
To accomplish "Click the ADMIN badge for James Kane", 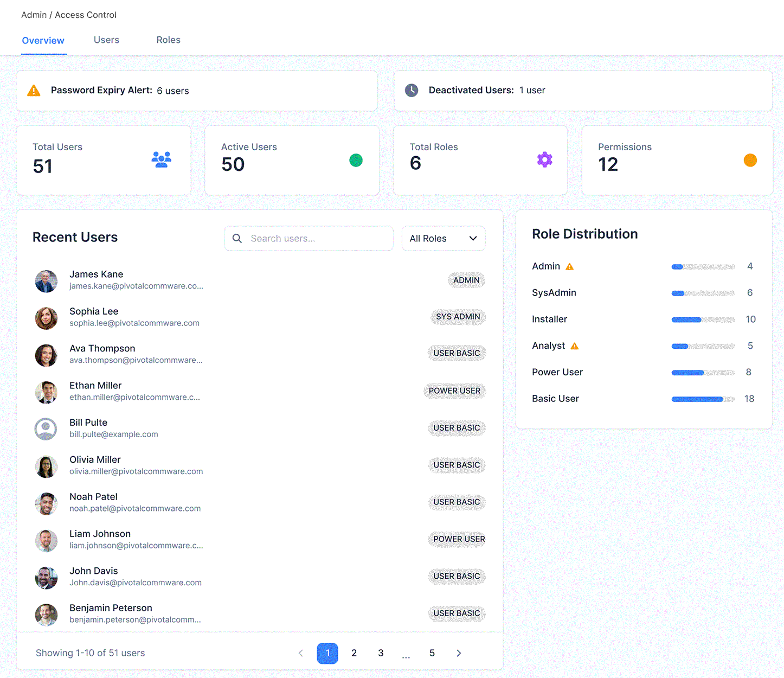I will click(x=466, y=280).
